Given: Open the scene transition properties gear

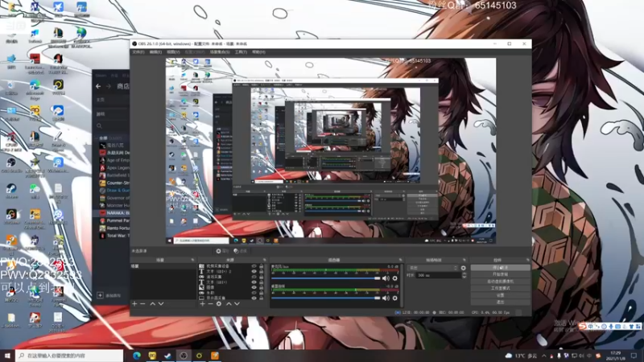Looking at the screenshot, I should coord(464,268).
